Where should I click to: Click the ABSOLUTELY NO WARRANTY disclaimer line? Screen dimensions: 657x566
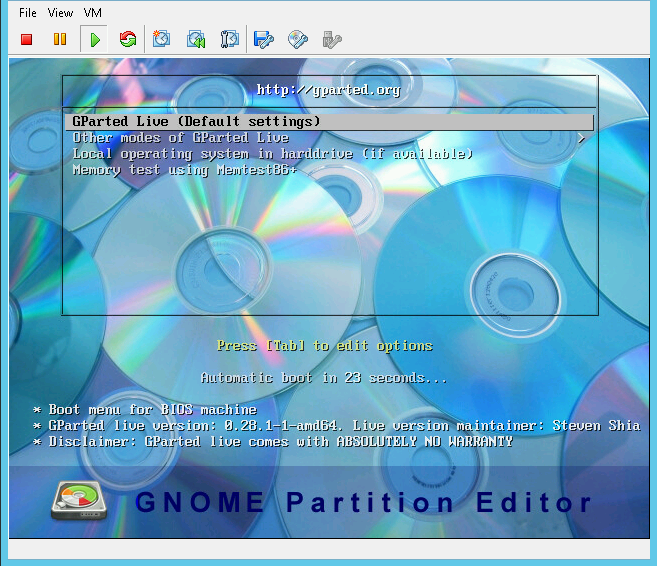273,442
